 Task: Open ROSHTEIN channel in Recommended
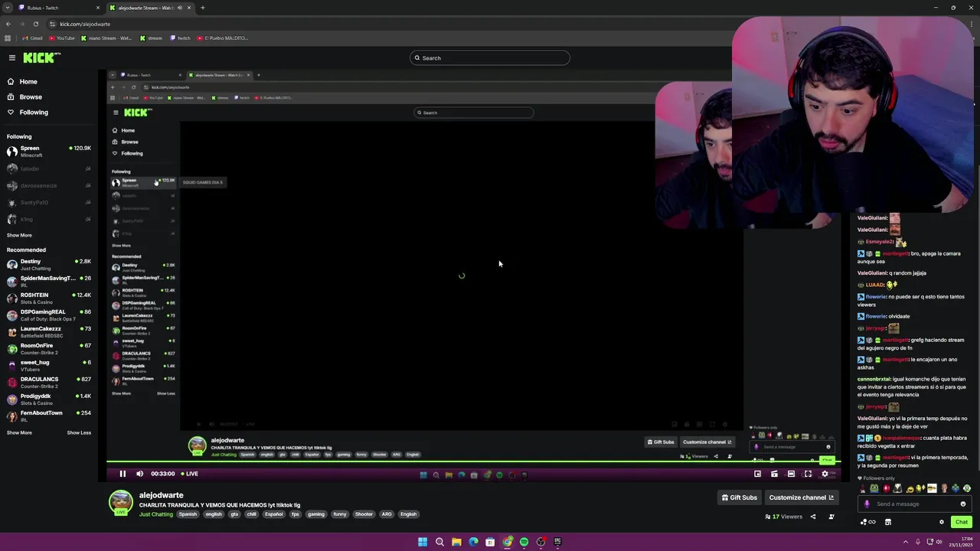(x=49, y=298)
